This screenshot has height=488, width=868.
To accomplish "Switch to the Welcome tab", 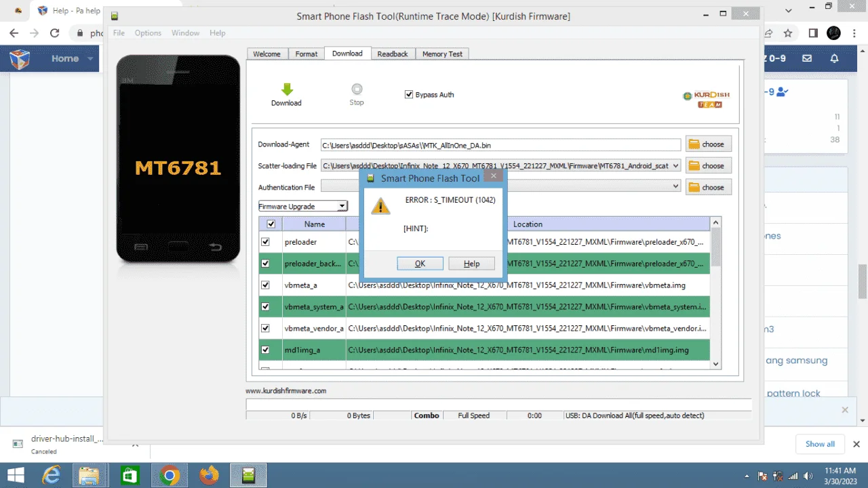I will [267, 54].
